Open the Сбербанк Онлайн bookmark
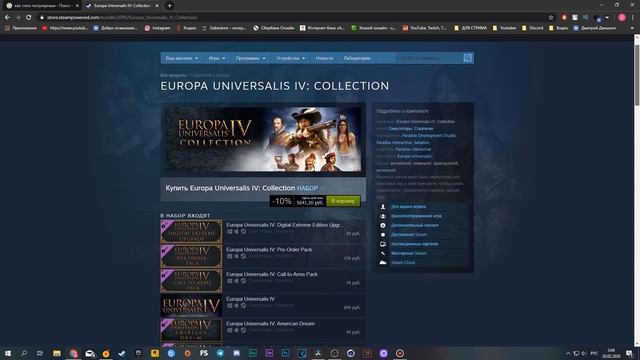Image resolution: width=640 pixels, height=360 pixels. tap(274, 28)
